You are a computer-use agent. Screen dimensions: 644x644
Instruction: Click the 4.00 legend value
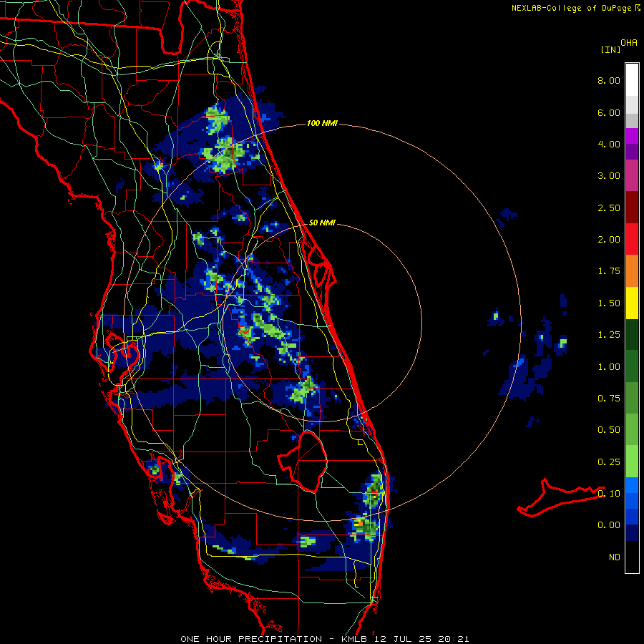tap(609, 144)
